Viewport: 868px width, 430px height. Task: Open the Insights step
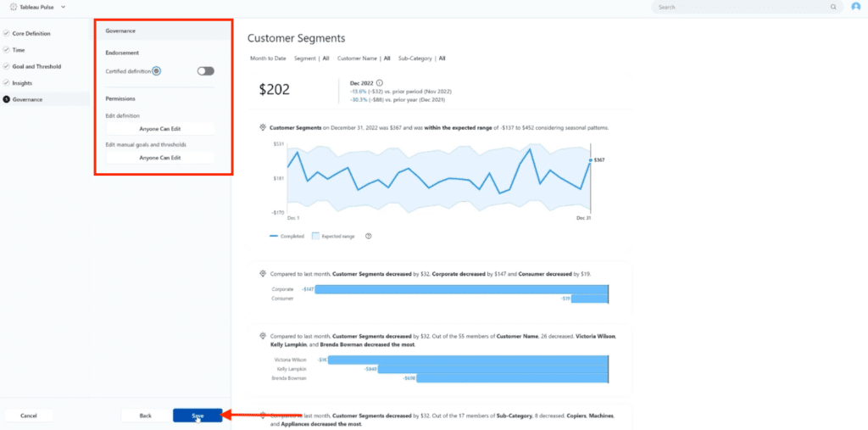[x=22, y=83]
